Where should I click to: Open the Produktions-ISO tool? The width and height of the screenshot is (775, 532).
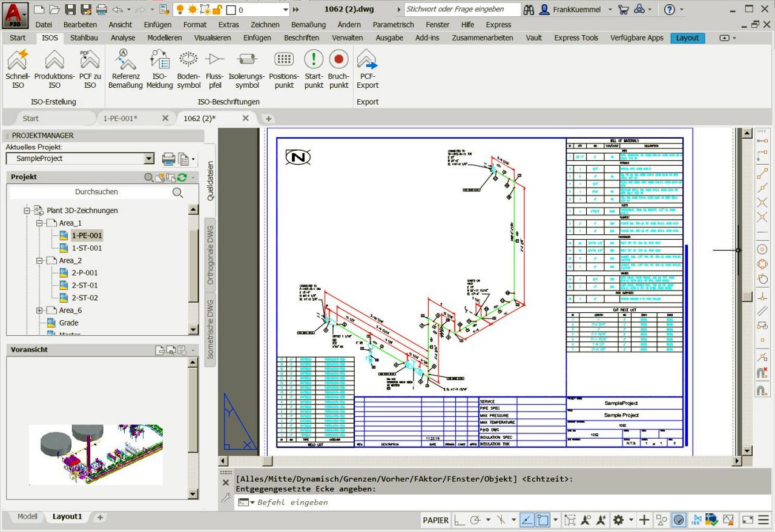(54, 69)
